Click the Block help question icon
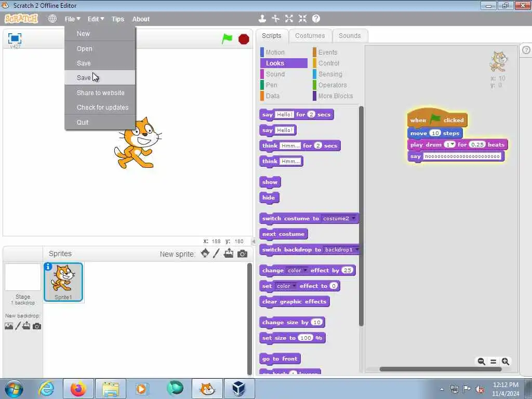The image size is (532, 399). point(316,19)
